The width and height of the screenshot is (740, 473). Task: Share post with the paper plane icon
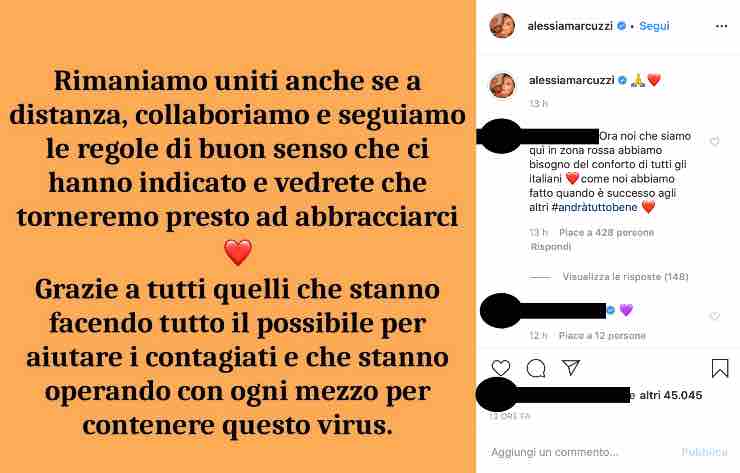[x=571, y=367]
